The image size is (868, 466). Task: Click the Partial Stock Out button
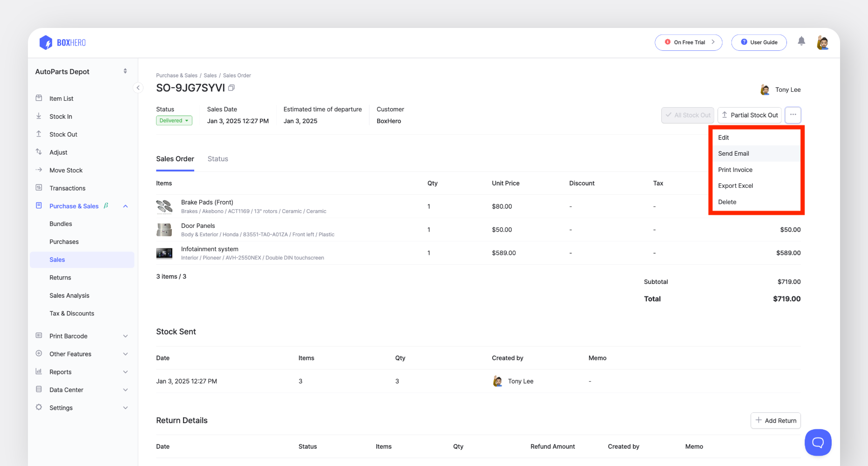pyautogui.click(x=749, y=115)
